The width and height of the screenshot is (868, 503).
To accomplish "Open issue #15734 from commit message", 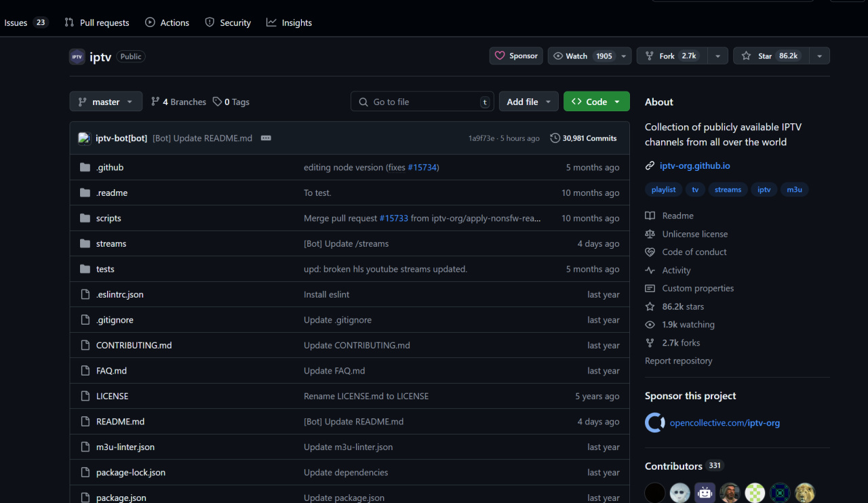I will coord(422,167).
